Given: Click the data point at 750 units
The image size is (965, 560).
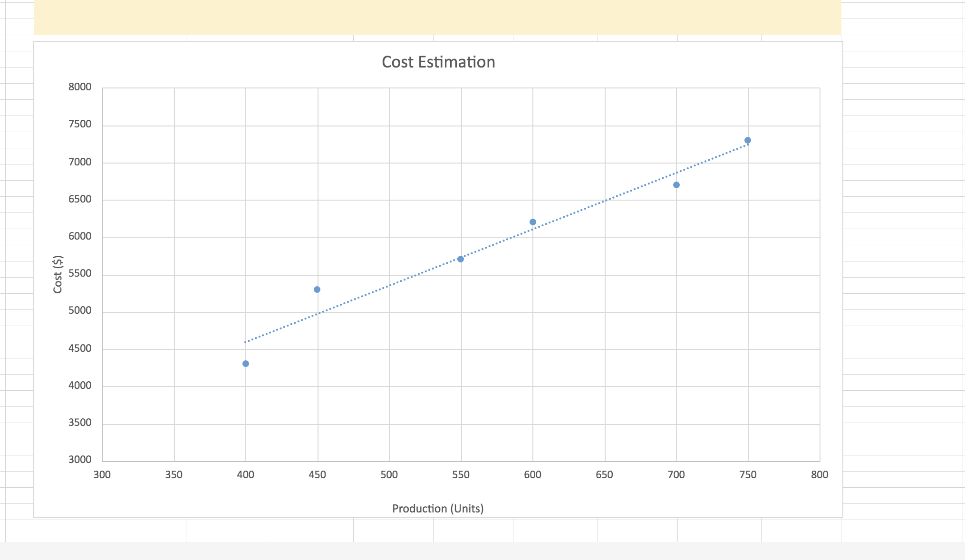Looking at the screenshot, I should click(748, 140).
